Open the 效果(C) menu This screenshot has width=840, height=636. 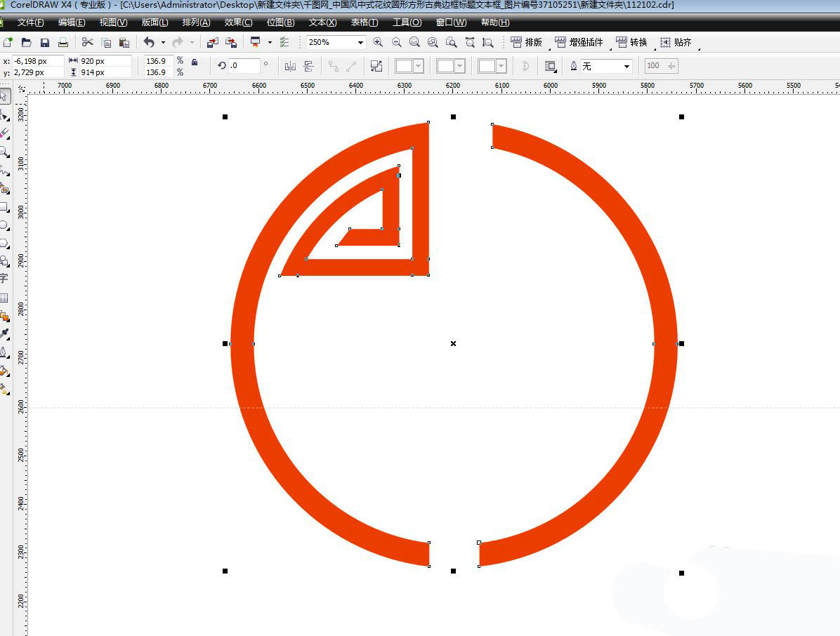pyautogui.click(x=238, y=22)
